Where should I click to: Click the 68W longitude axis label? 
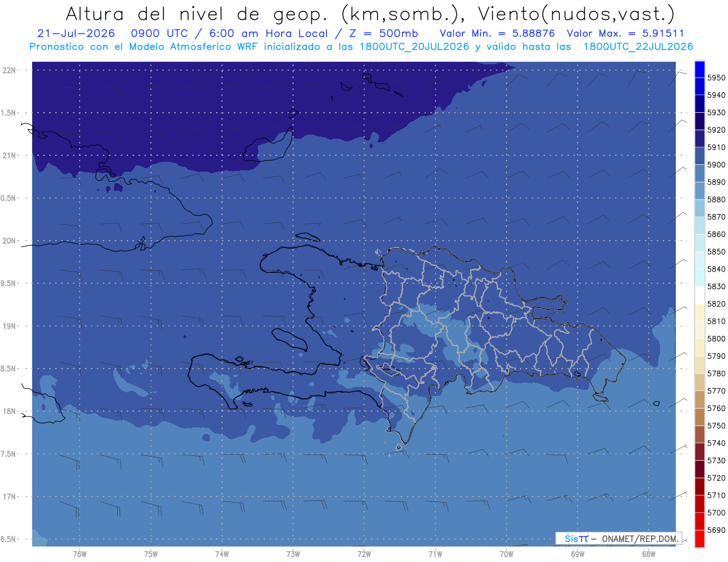click(x=648, y=553)
